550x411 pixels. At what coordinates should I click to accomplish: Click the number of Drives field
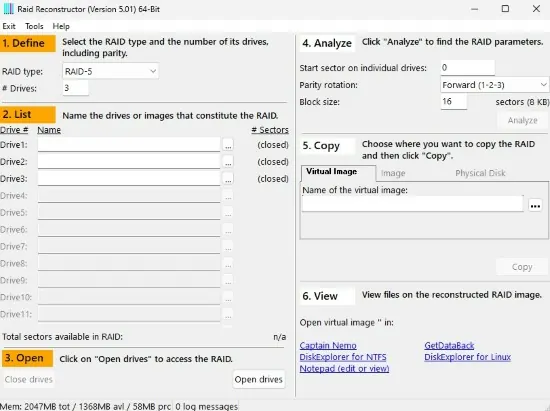[75, 88]
